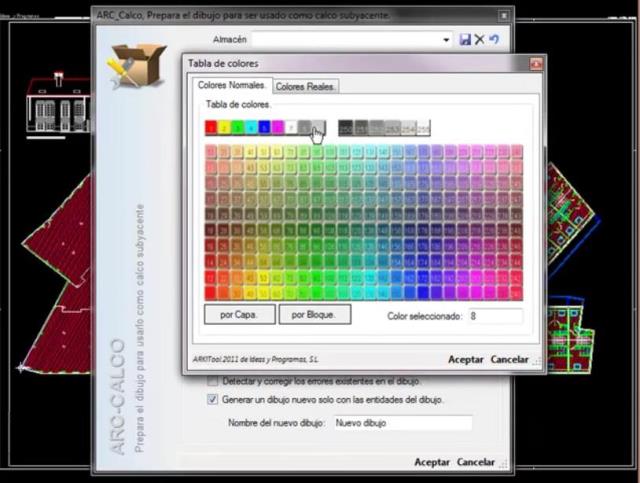Click the save icon next to Almacén
Image resolution: width=640 pixels, height=483 pixels.
coord(465,40)
